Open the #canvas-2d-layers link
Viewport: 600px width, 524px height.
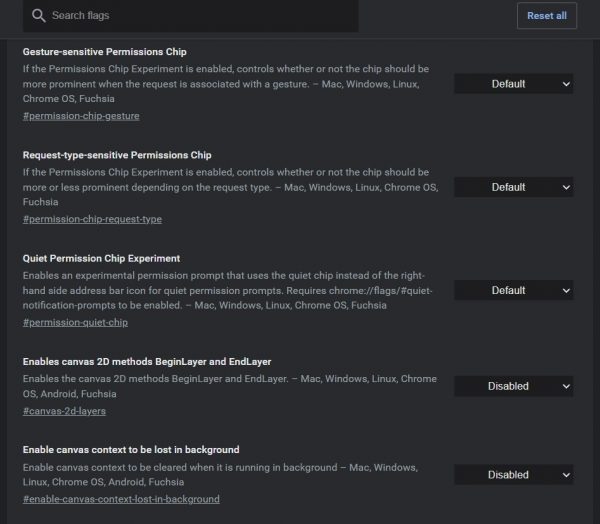tap(64, 410)
